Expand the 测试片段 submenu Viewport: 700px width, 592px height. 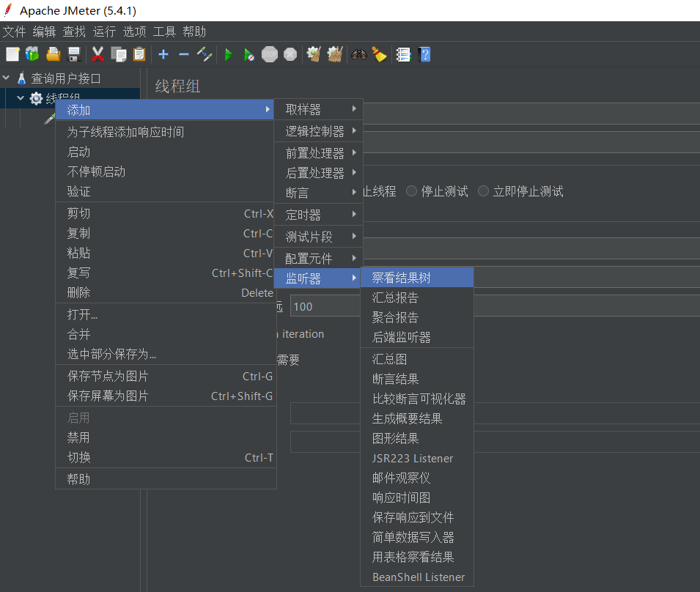318,237
